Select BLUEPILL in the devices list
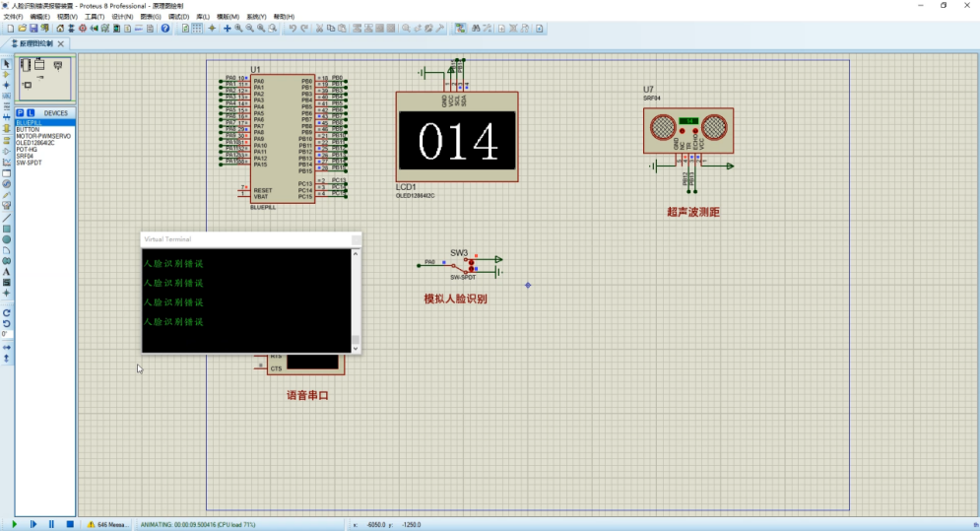 point(45,122)
